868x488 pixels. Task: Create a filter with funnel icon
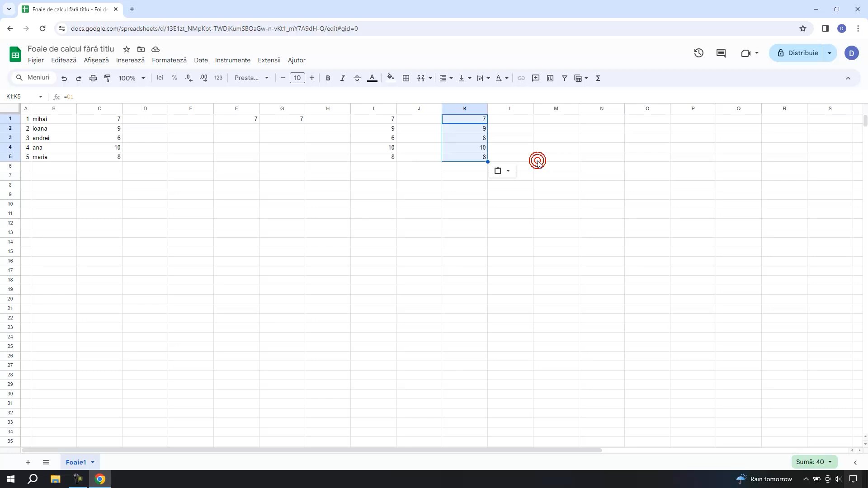565,78
